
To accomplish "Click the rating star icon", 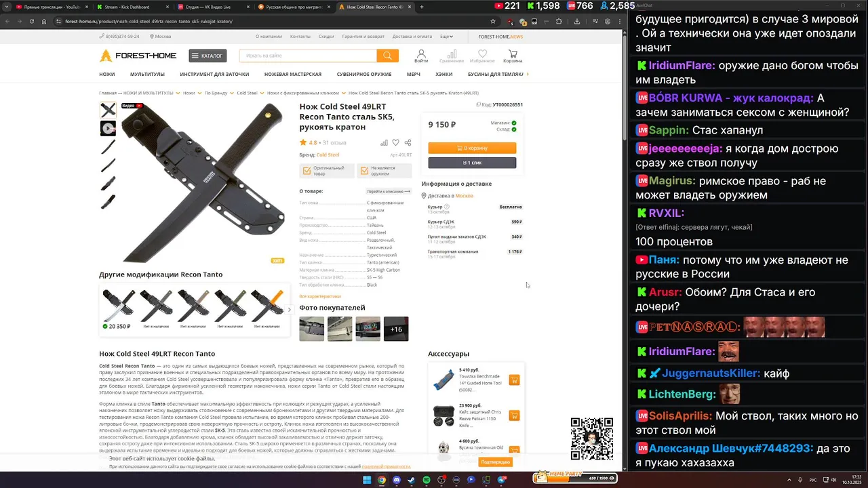I will (303, 143).
